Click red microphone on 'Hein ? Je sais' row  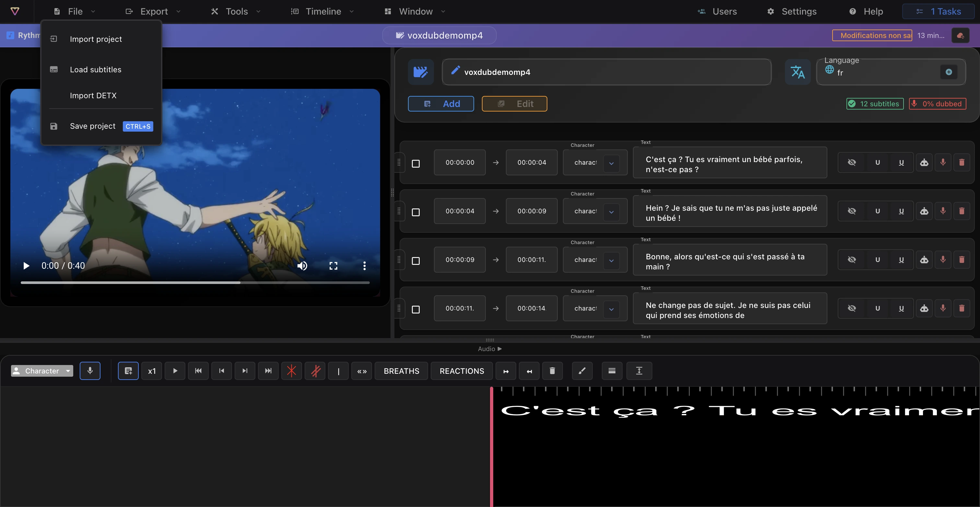click(x=943, y=211)
